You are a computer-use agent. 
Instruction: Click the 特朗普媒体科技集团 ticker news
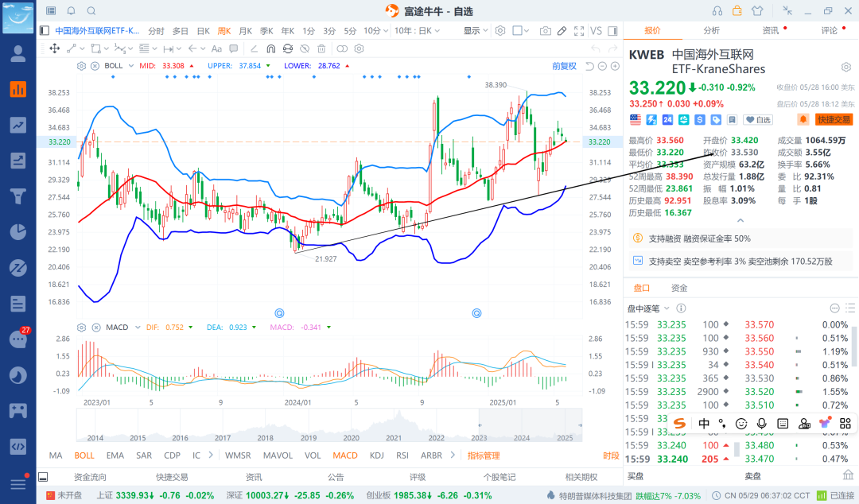596,496
